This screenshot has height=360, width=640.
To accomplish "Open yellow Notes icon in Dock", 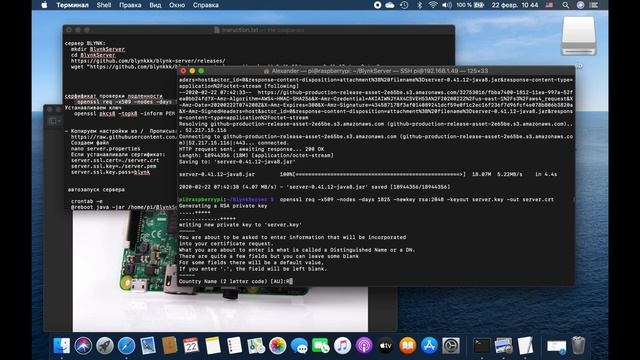I will click(x=213, y=346).
